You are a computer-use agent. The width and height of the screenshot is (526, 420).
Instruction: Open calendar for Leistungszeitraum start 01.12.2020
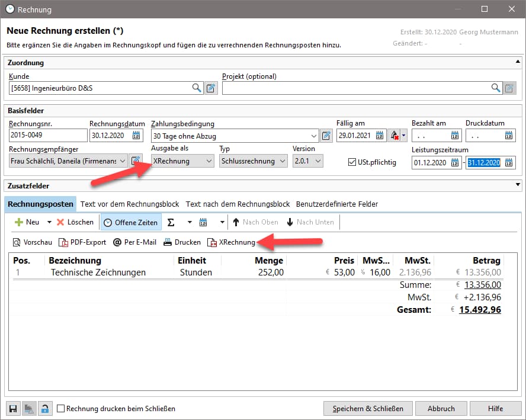(454, 163)
